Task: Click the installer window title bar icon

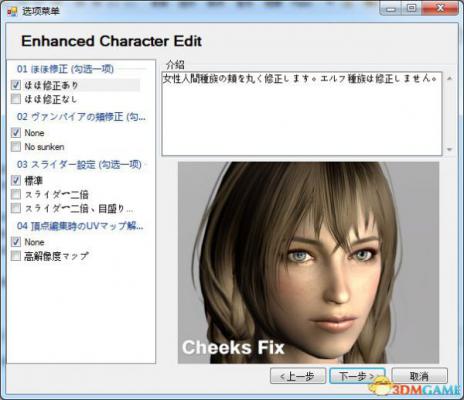Action: [12, 11]
